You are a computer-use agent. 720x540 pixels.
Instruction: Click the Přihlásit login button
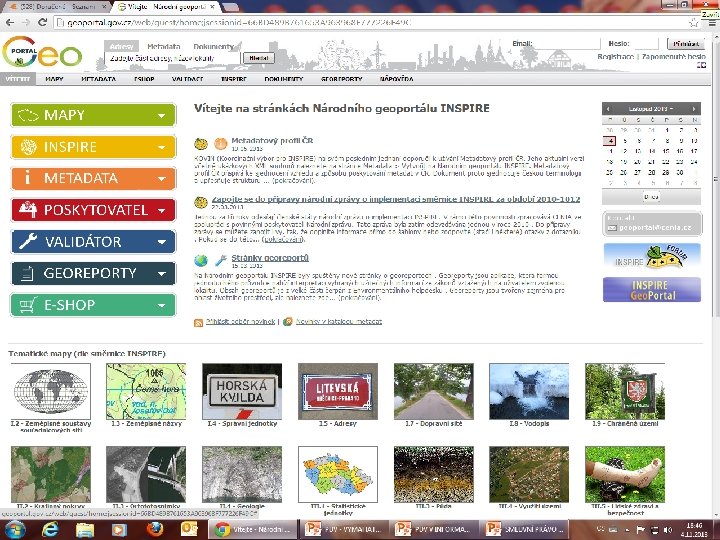(686, 44)
